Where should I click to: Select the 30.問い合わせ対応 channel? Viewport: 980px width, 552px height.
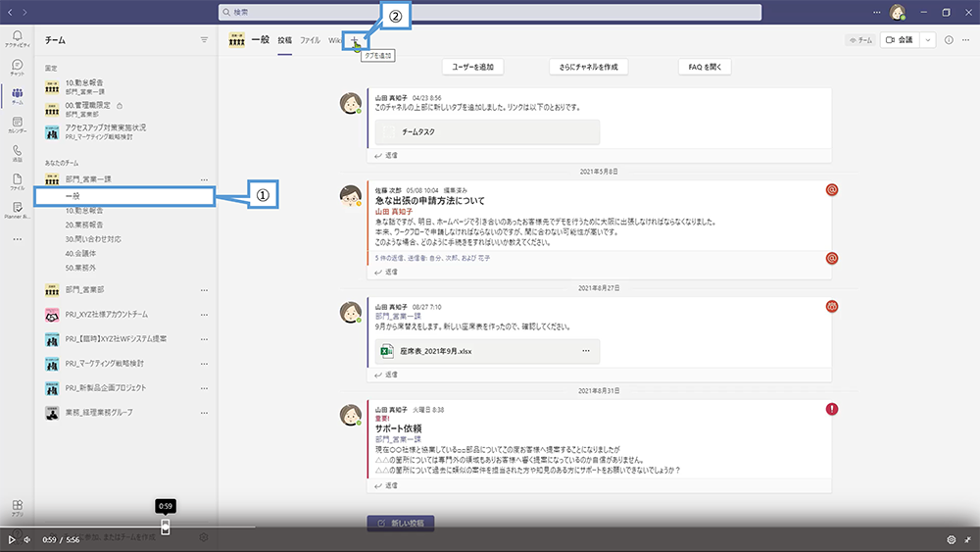coord(93,239)
